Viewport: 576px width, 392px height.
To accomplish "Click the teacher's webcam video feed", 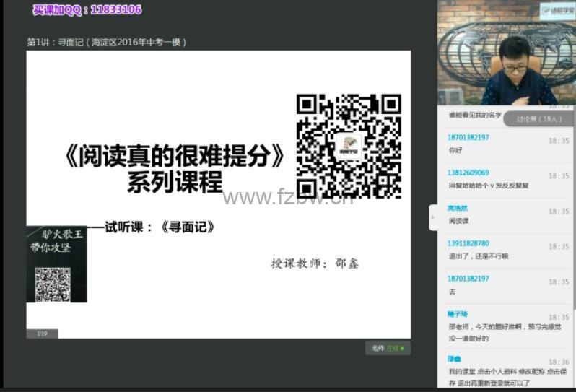I will [507, 53].
